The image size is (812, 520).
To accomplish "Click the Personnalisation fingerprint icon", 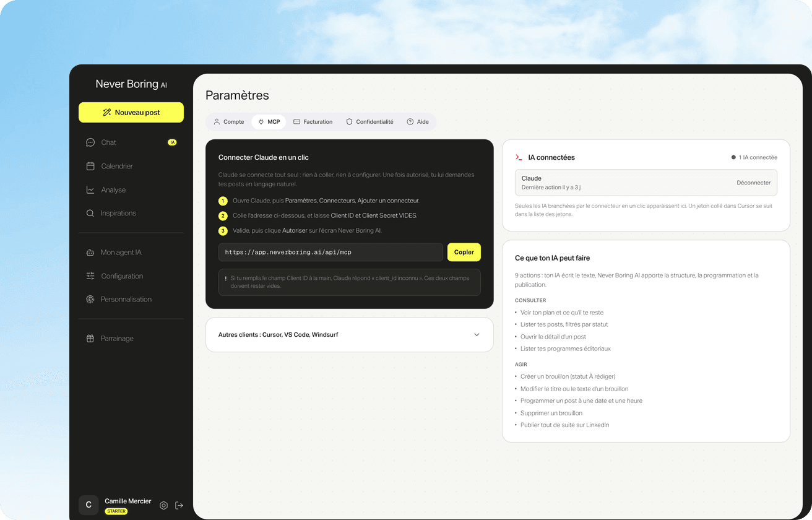I will [90, 299].
